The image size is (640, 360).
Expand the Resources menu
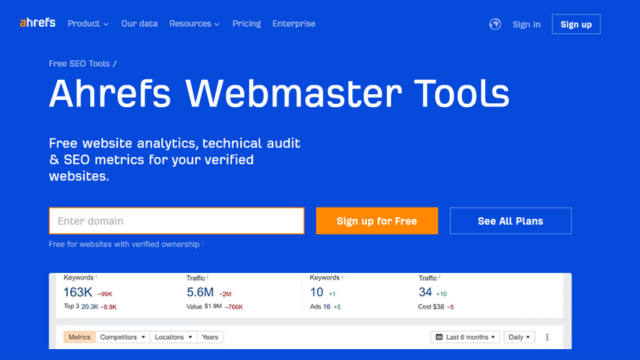pos(194,24)
